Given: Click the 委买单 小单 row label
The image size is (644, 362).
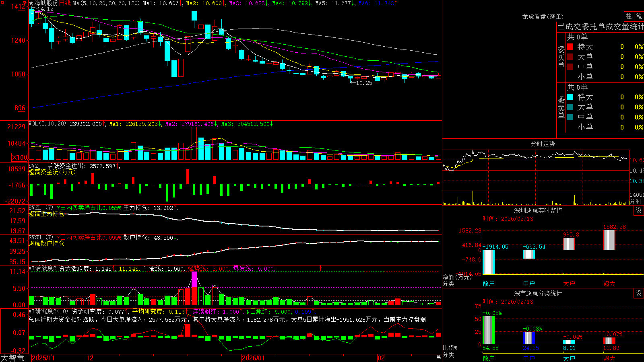Looking at the screenshot, I should coord(585,77).
